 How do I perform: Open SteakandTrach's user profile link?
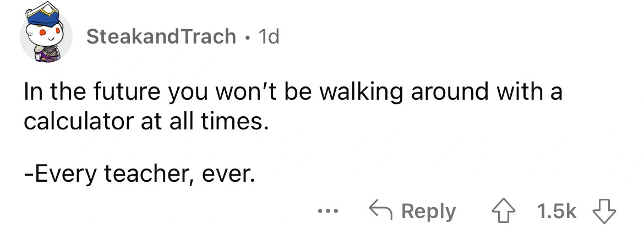coord(161,37)
